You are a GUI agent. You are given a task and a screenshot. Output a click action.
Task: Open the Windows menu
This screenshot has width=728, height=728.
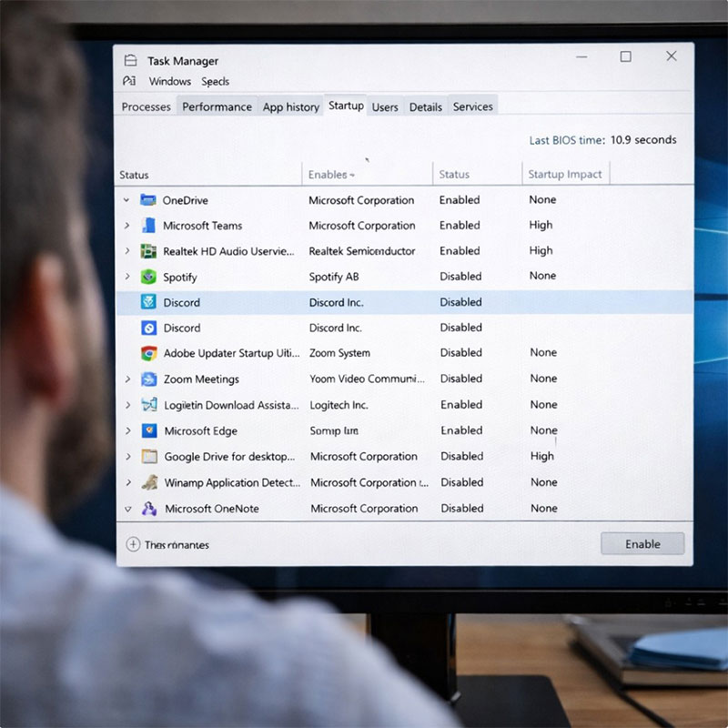click(170, 81)
